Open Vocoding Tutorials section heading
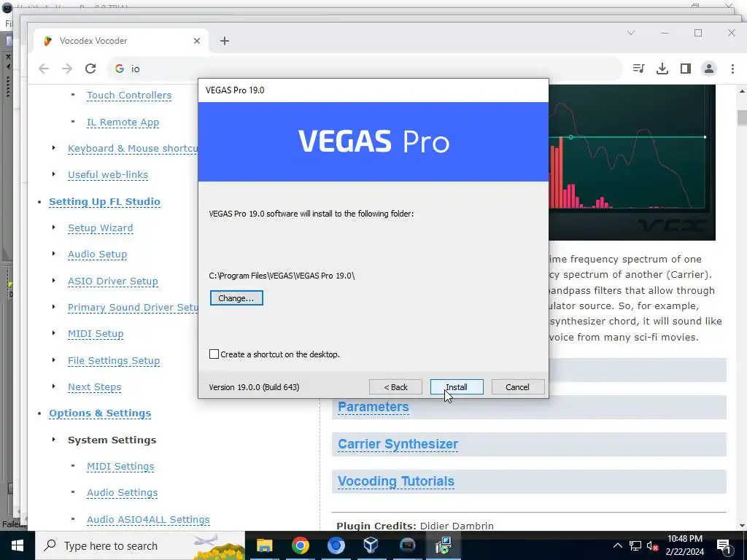The image size is (747, 560). point(396,481)
